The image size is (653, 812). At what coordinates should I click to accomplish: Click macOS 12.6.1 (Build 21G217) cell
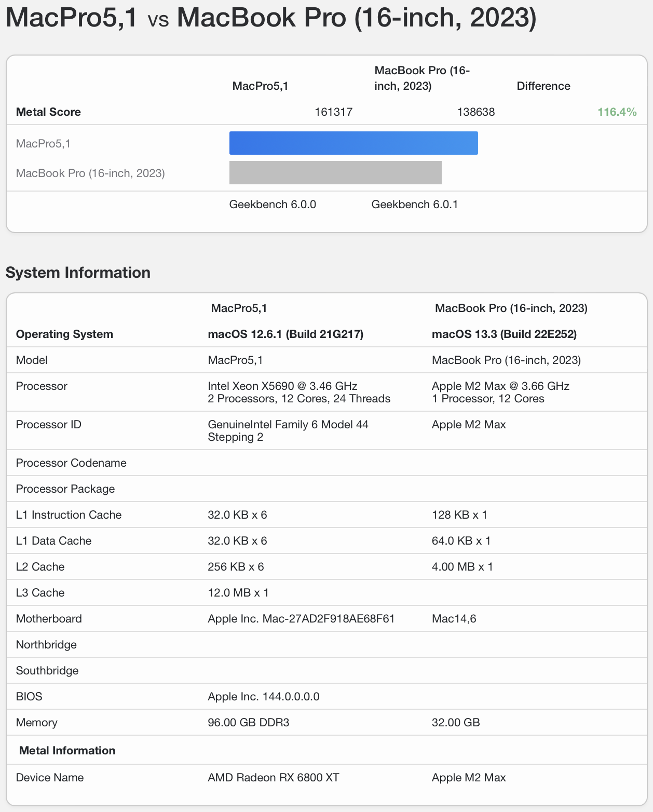pos(285,334)
